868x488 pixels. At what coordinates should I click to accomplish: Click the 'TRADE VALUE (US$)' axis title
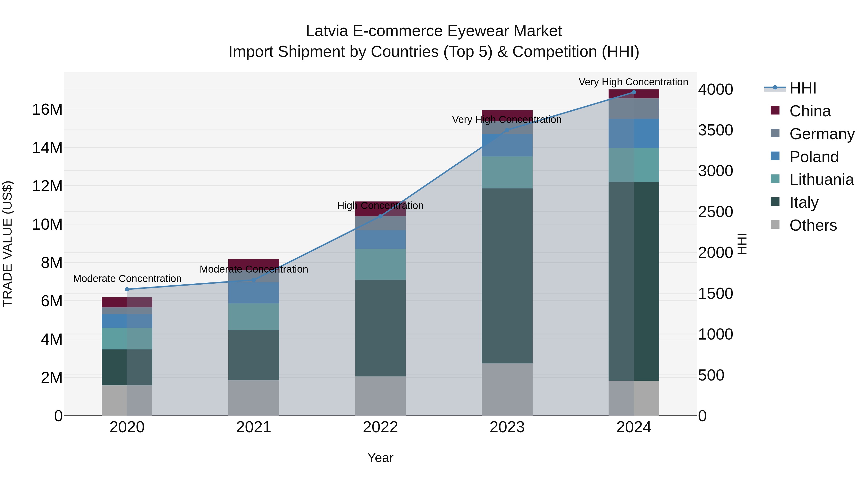[x=7, y=244]
